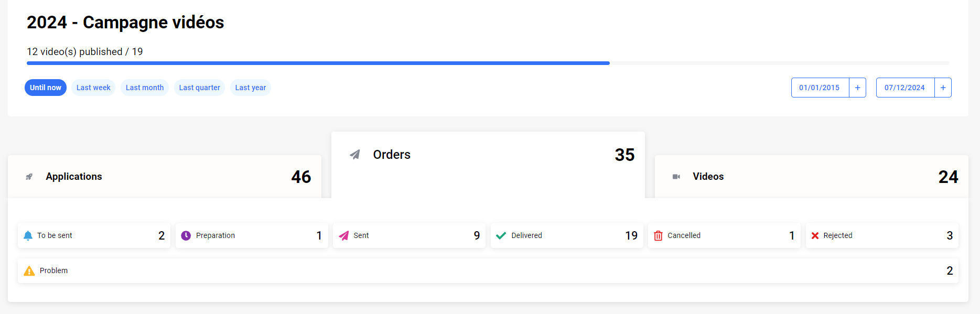Image resolution: width=980 pixels, height=314 pixels.
Task: Click the rocket icon next to Applications
Action: [x=29, y=177]
